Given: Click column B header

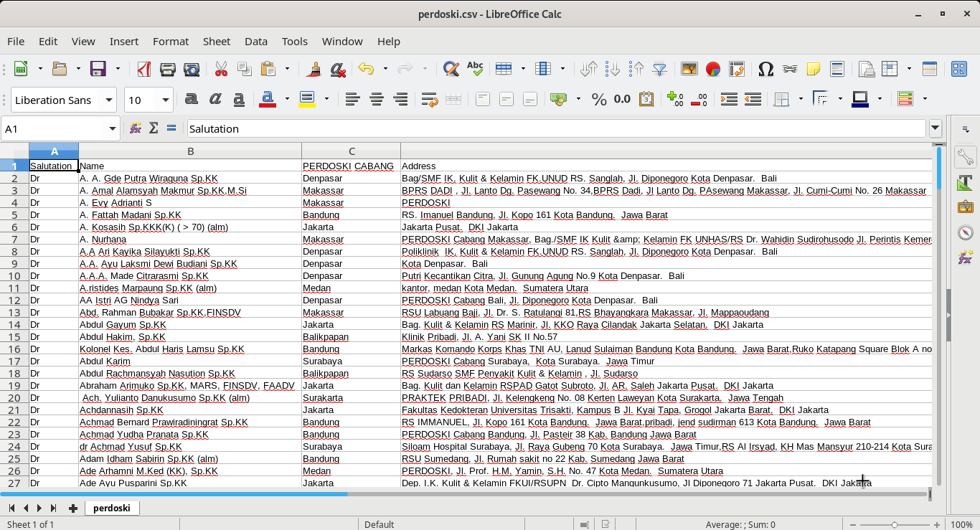Looking at the screenshot, I should click(190, 151).
